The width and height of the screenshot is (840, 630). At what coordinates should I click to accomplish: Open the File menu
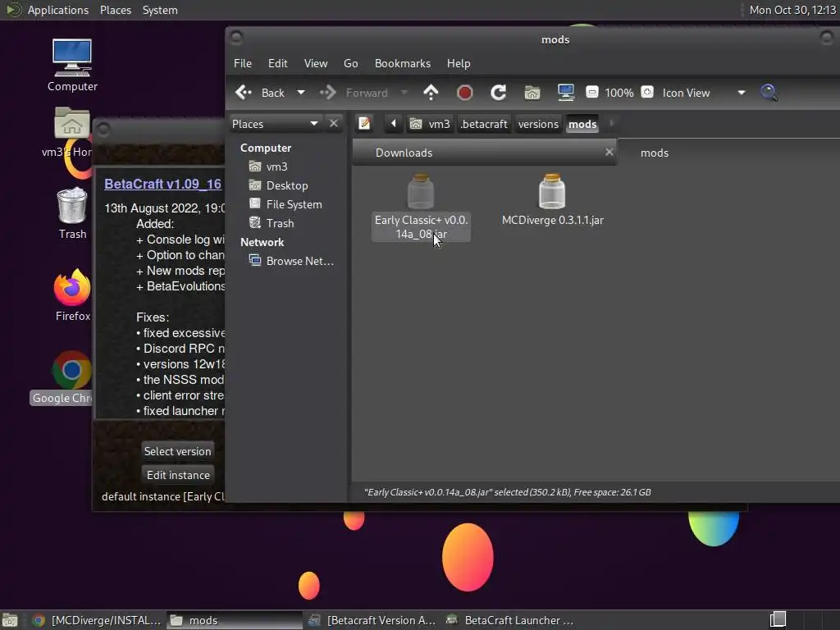(243, 63)
